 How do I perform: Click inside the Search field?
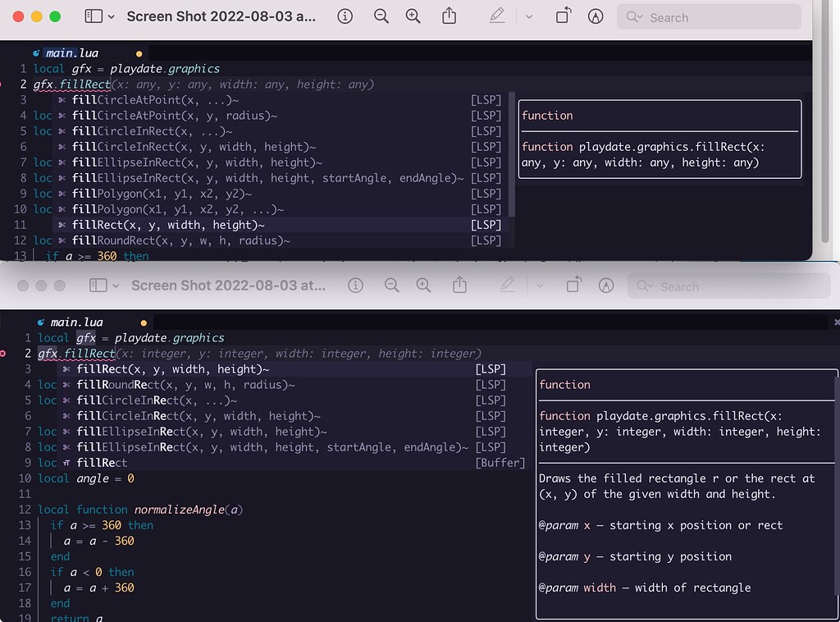[709, 16]
